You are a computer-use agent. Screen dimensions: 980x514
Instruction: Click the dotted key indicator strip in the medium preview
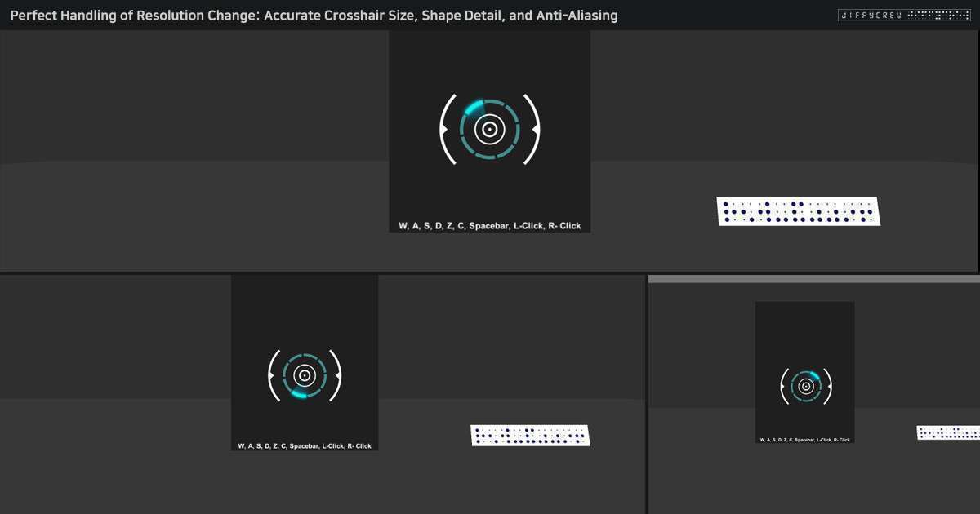pos(531,436)
